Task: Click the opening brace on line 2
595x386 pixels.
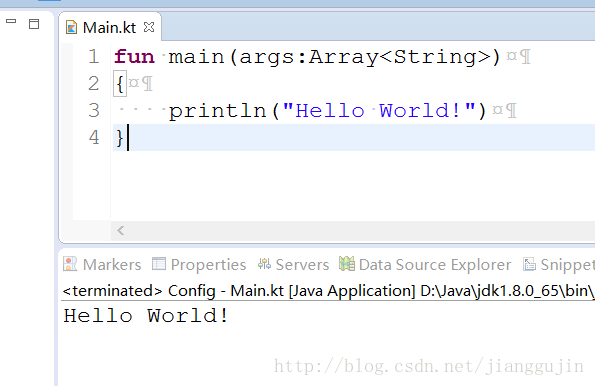Action: 120,84
